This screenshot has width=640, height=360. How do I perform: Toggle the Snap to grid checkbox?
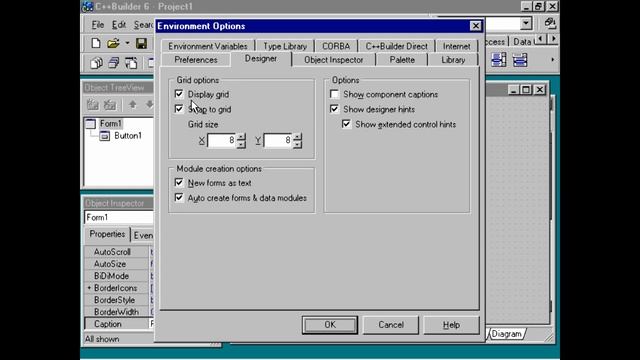179,109
